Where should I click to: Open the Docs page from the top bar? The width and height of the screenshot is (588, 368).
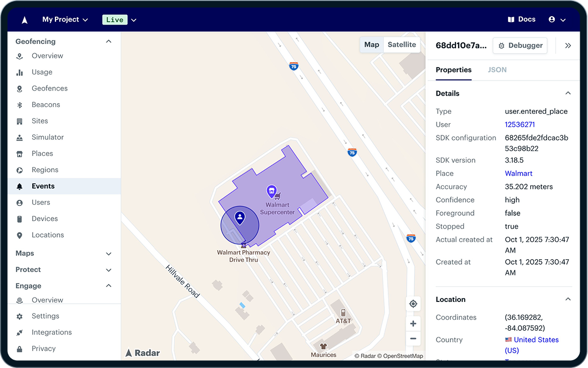[521, 19]
